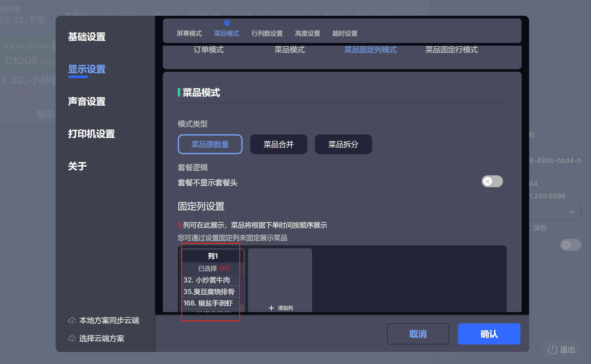The image size is (591, 364).
Task: Click cloud upload icon beside 本地方案同步云端
Action: (x=72, y=320)
